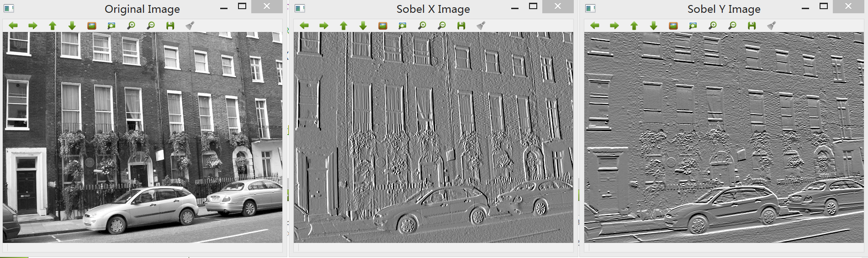Click the Sobel Y gradient image canvas
Image resolution: width=868 pixels, height=258 pixels.
(x=724, y=137)
